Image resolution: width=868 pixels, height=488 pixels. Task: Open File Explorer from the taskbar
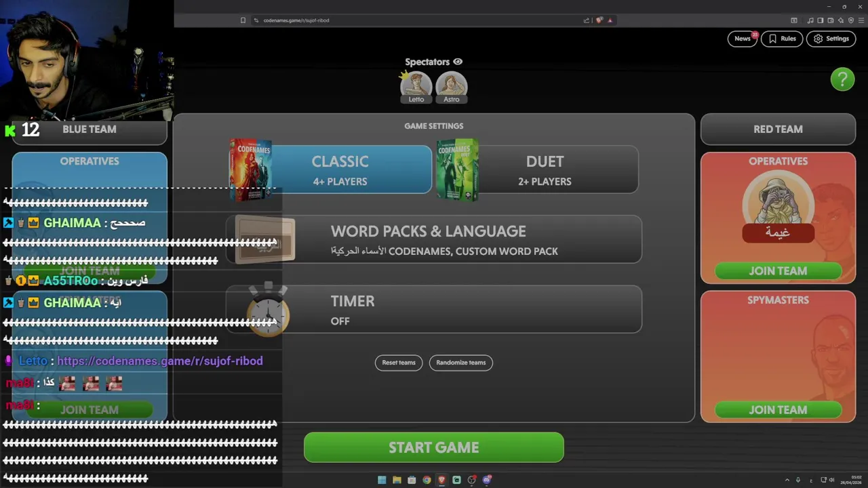click(397, 480)
